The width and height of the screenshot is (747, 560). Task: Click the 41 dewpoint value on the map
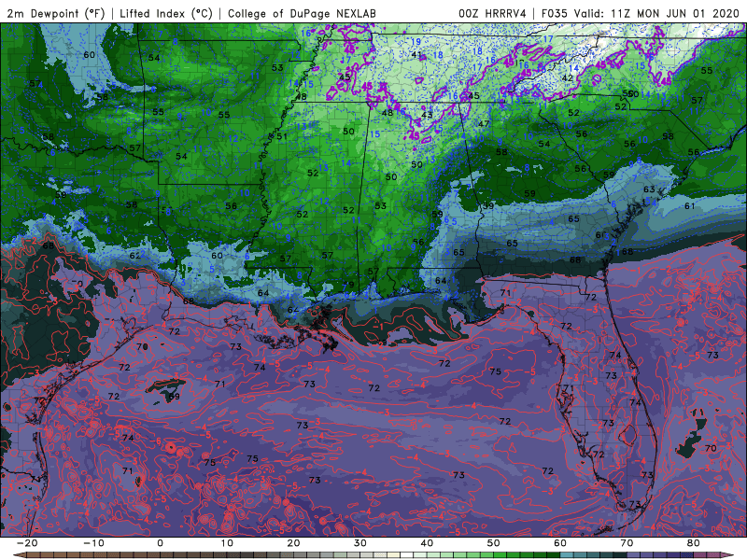[x=416, y=55]
